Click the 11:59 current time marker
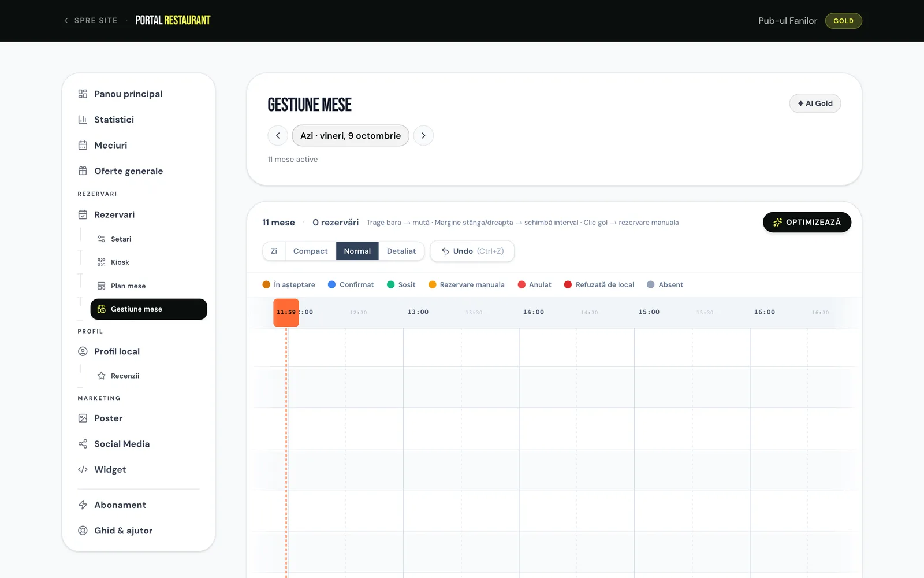Viewport: 924px width, 578px height. (x=286, y=313)
